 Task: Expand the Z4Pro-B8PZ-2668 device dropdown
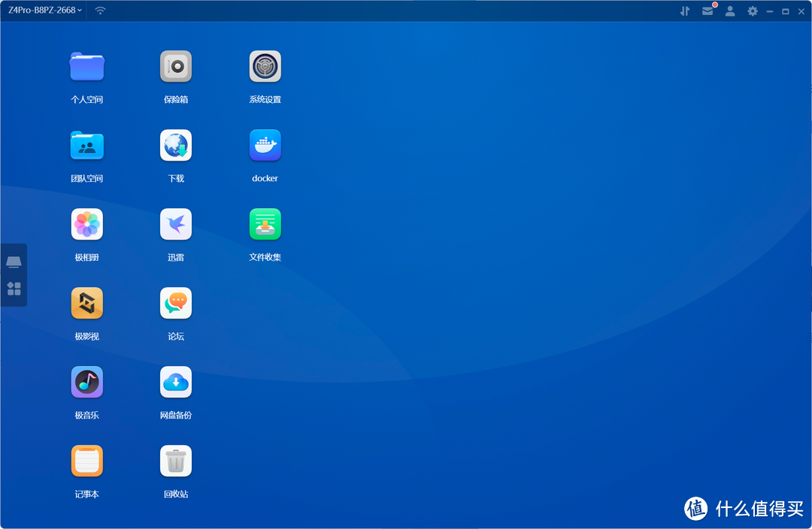tap(45, 11)
